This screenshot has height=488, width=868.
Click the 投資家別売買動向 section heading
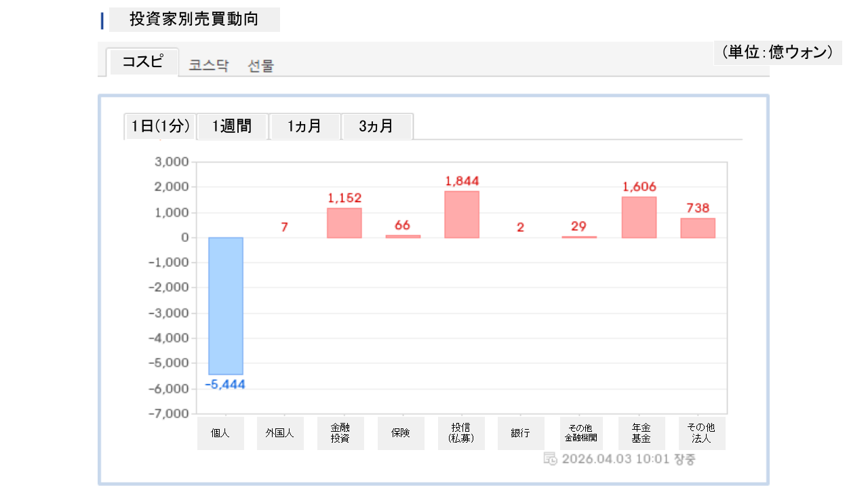coord(194,20)
